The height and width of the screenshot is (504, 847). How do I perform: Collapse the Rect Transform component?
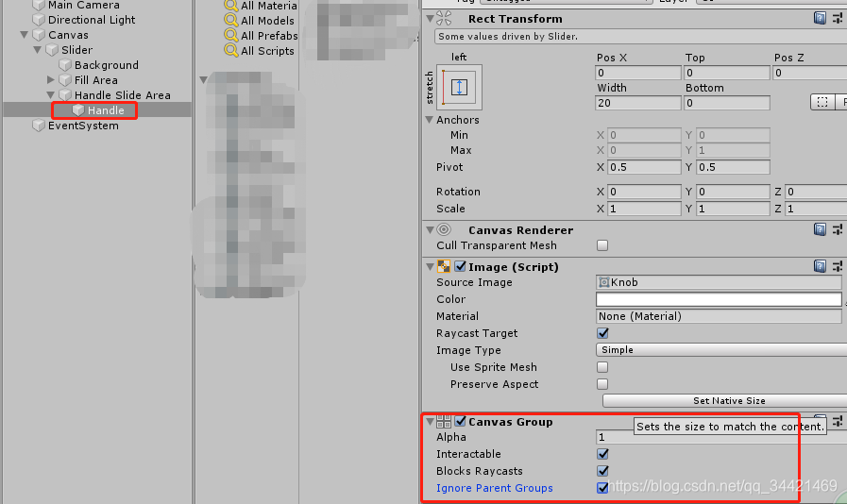tap(430, 19)
